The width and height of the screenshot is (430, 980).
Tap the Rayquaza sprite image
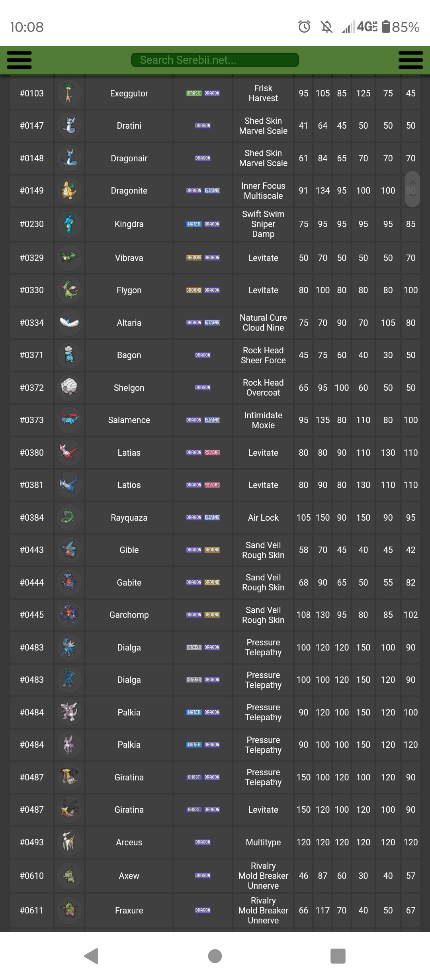[x=69, y=517]
